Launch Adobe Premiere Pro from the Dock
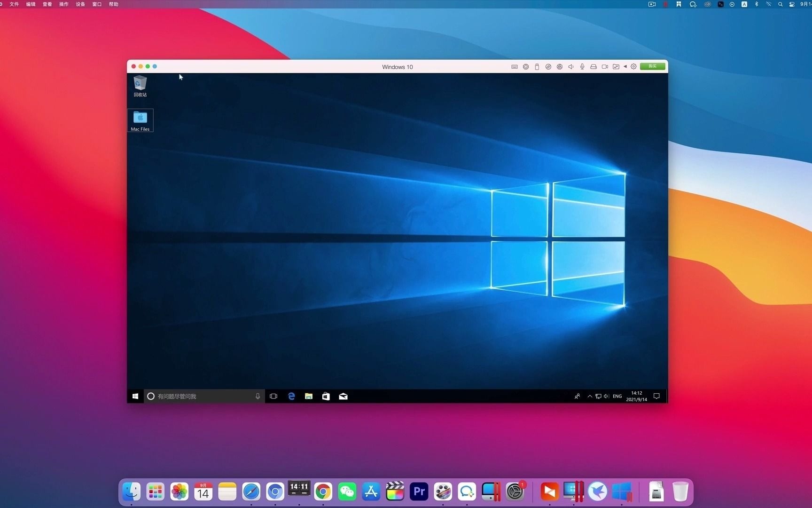The height and width of the screenshot is (508, 812). (x=419, y=492)
